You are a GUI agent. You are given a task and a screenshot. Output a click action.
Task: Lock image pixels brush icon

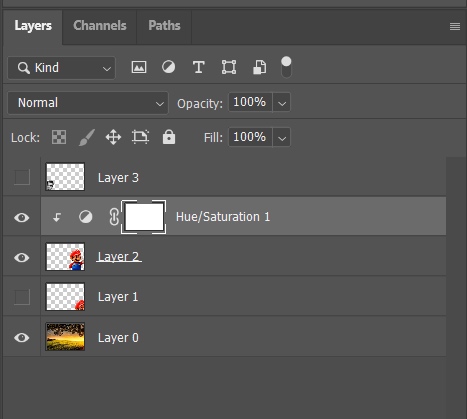(x=87, y=137)
